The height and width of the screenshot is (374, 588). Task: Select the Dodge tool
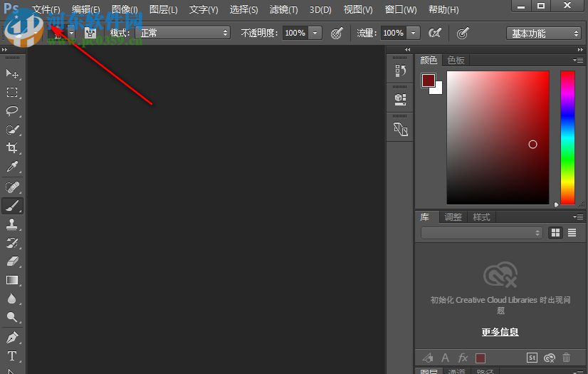pos(12,317)
